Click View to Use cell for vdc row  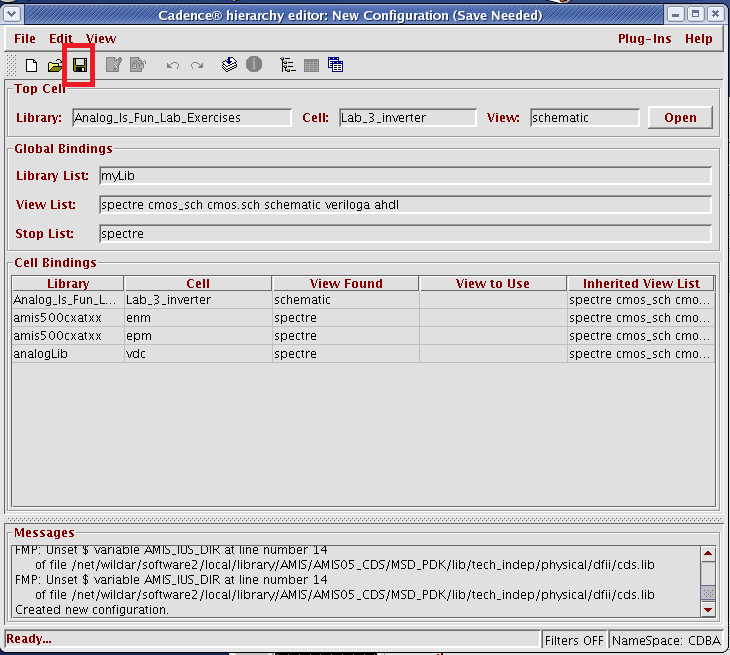[493, 354]
